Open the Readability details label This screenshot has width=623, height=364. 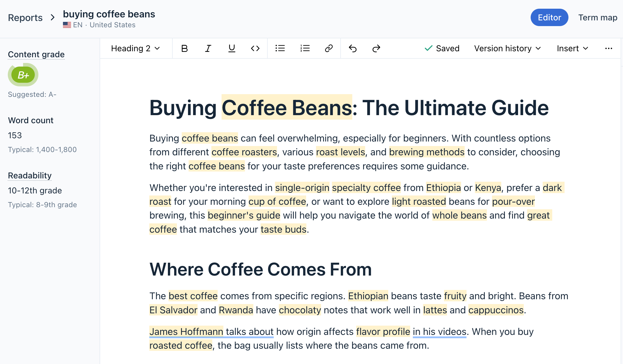pos(30,175)
